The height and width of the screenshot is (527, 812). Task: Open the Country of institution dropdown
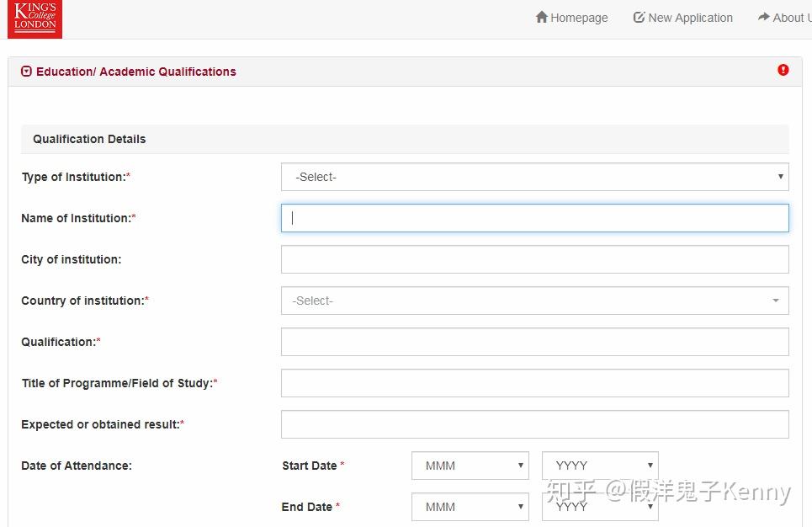click(x=535, y=301)
